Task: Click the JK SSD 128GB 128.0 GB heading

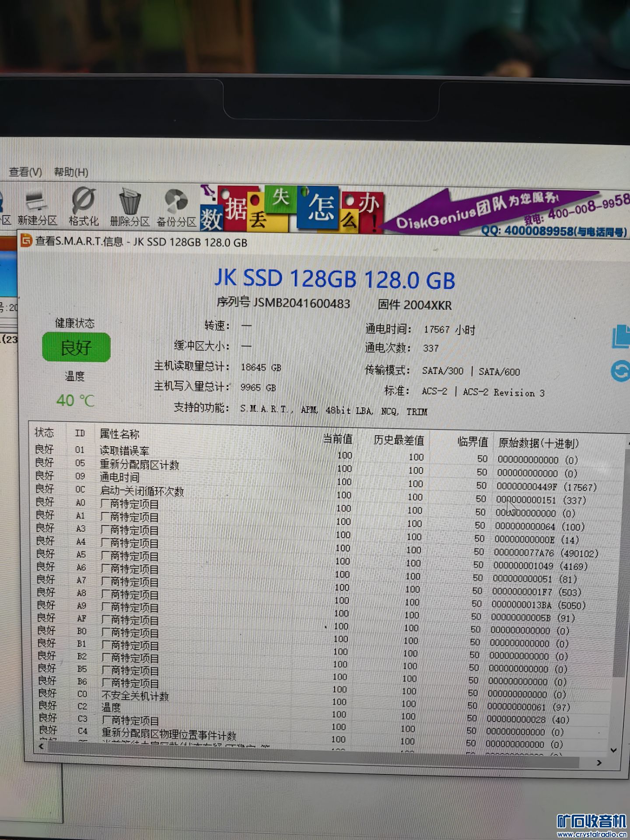Action: (335, 279)
